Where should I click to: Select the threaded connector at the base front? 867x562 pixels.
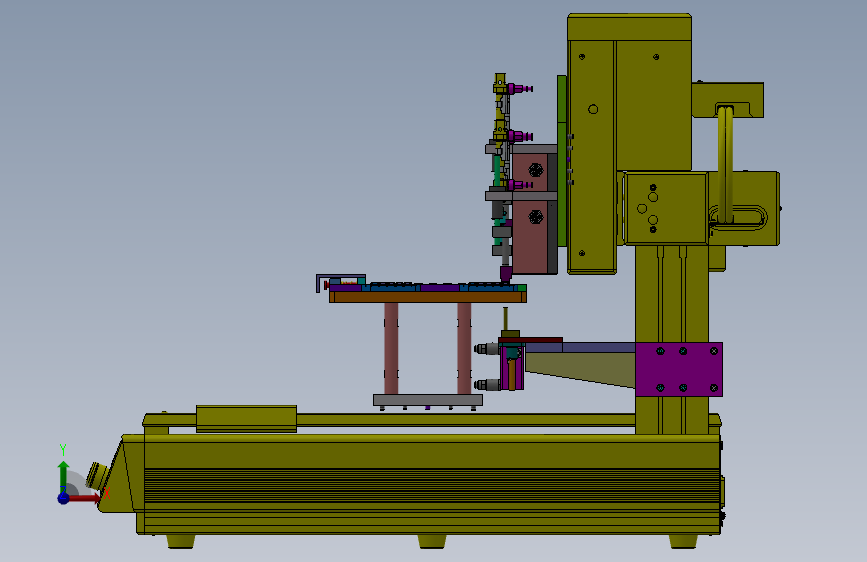click(96, 476)
